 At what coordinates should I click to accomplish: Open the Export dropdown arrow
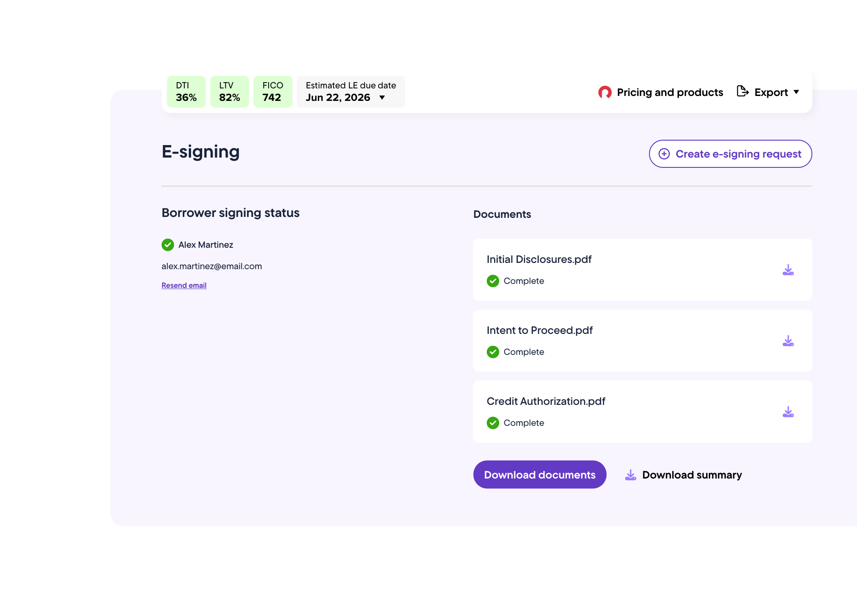pyautogui.click(x=796, y=92)
